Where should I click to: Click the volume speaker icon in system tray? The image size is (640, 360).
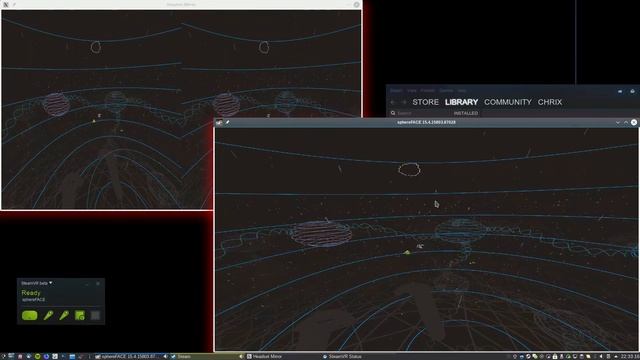tap(601, 356)
